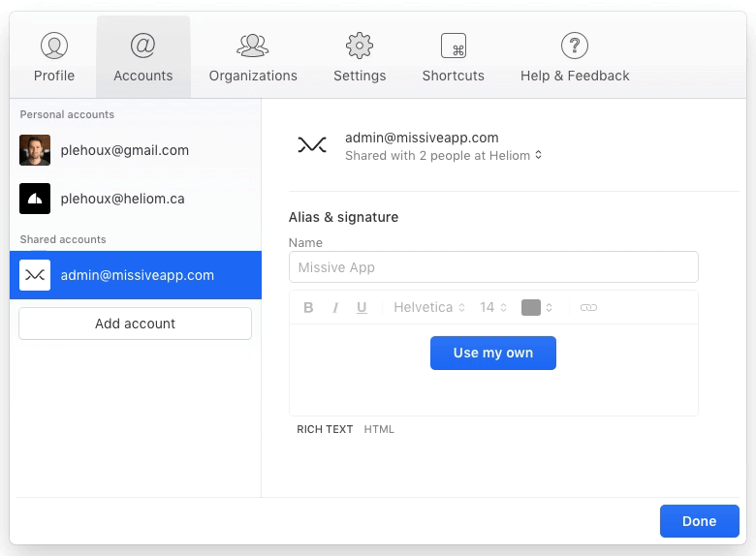Click the Add account button

[x=135, y=324]
